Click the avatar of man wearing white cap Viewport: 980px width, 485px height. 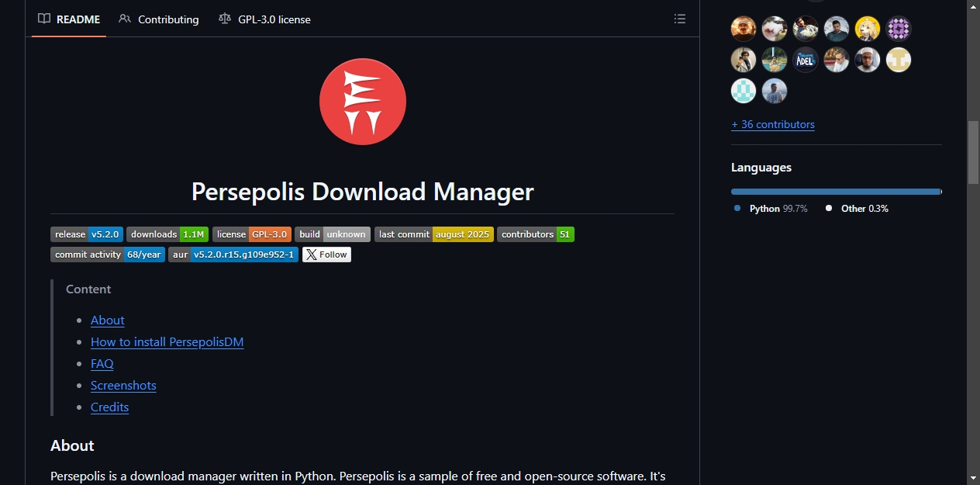[868, 60]
